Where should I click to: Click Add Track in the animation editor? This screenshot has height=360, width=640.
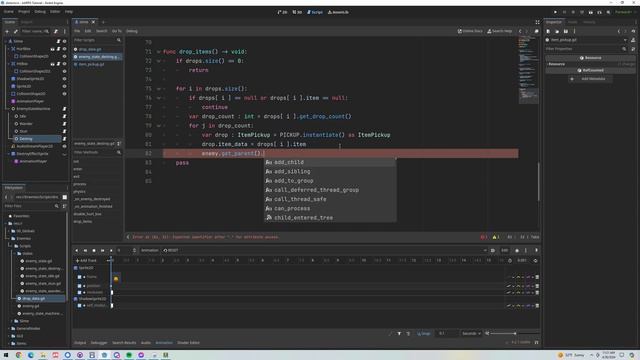pyautogui.click(x=86, y=260)
